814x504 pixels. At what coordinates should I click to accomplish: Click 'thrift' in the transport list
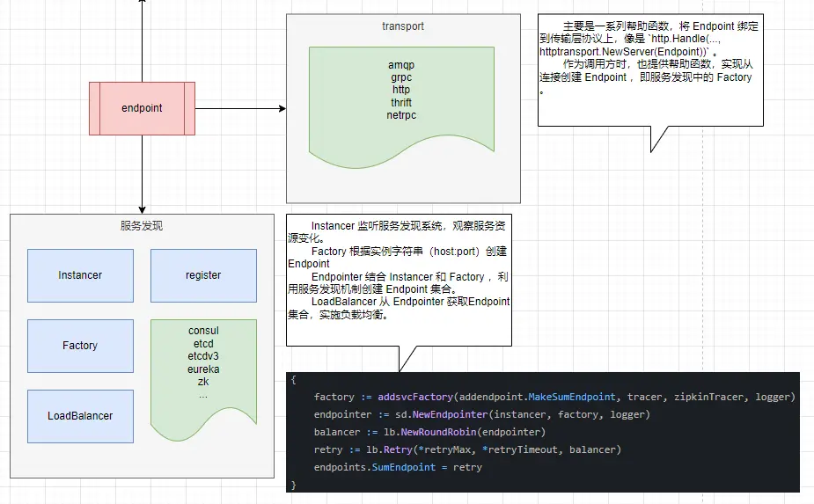pos(401,103)
